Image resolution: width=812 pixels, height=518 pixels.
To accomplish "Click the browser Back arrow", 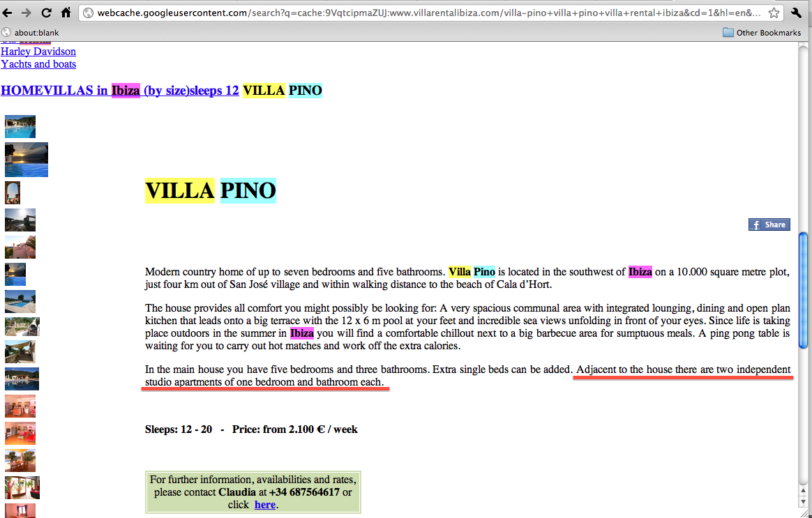I will 10,13.
